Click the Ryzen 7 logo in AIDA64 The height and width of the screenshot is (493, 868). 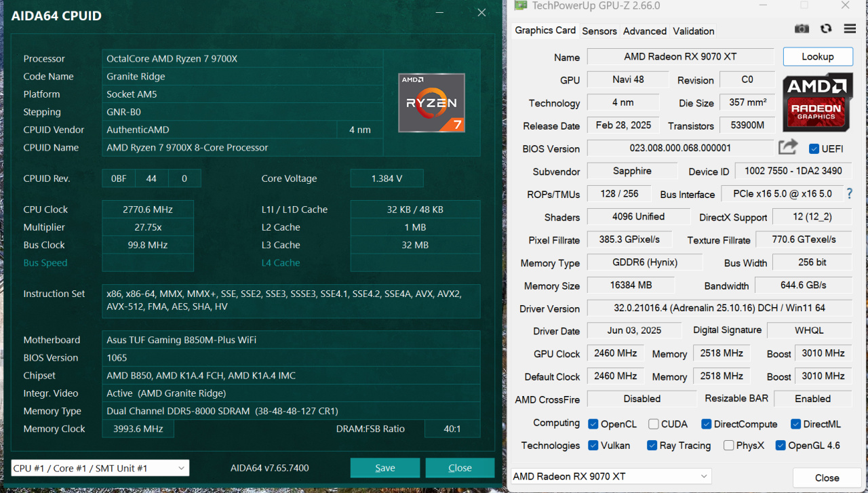point(431,102)
